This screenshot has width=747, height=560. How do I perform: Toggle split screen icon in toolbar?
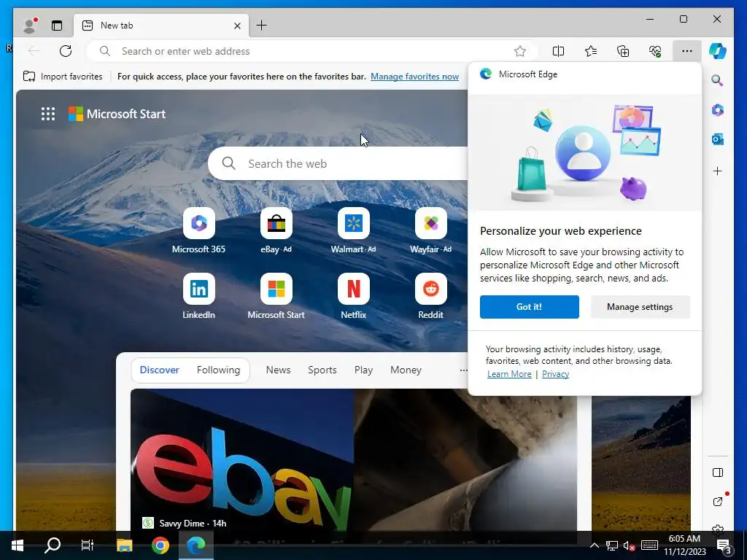click(x=558, y=51)
